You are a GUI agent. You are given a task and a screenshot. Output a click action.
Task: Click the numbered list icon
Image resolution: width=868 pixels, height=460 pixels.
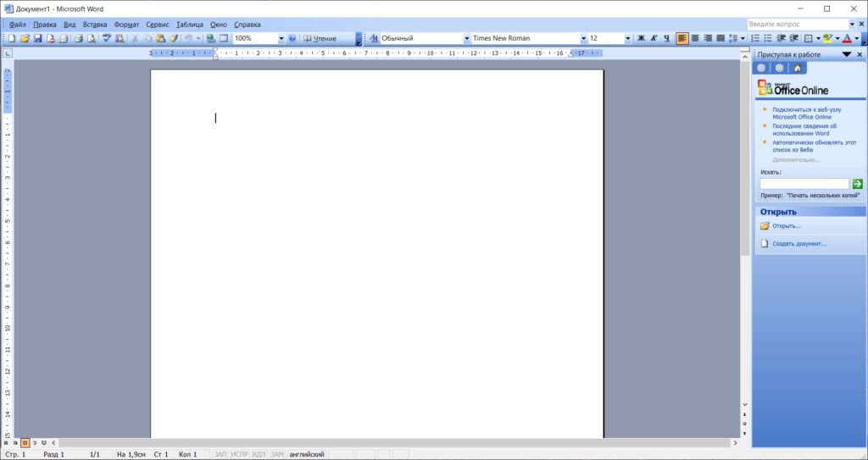point(755,38)
